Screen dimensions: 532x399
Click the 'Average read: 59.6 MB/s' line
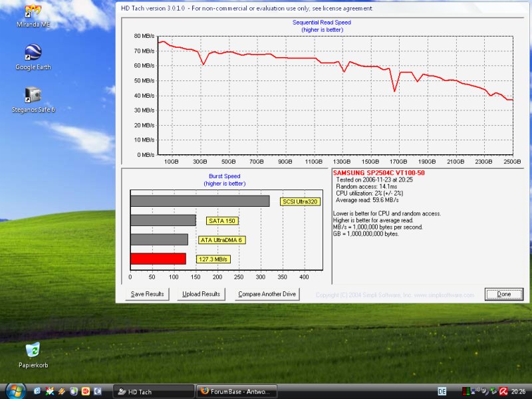(x=367, y=200)
